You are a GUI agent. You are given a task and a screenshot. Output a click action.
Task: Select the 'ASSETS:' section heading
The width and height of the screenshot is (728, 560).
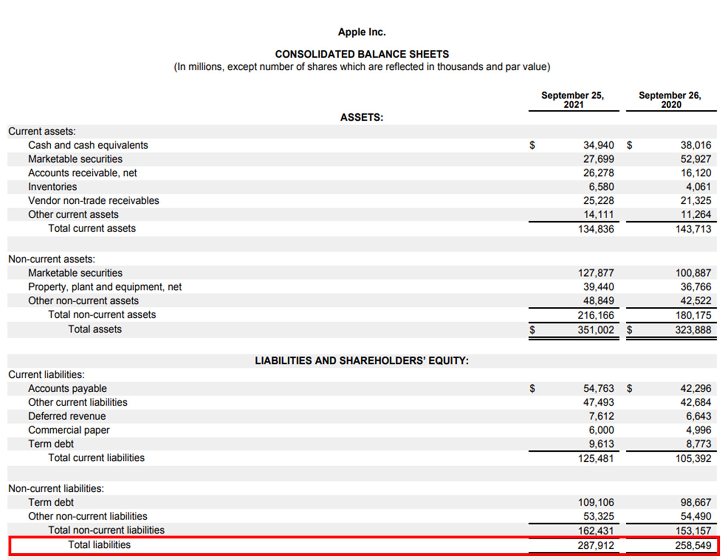click(362, 117)
